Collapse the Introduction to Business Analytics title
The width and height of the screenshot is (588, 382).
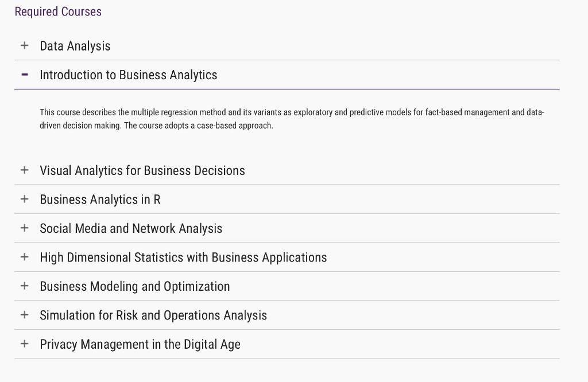(x=129, y=75)
